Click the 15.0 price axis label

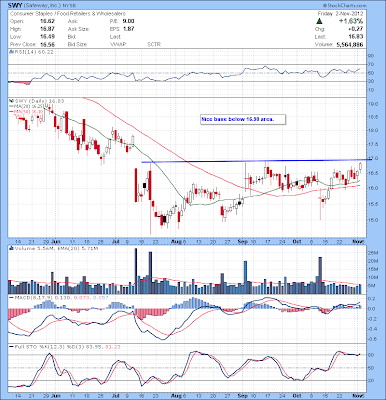pyautogui.click(x=374, y=220)
